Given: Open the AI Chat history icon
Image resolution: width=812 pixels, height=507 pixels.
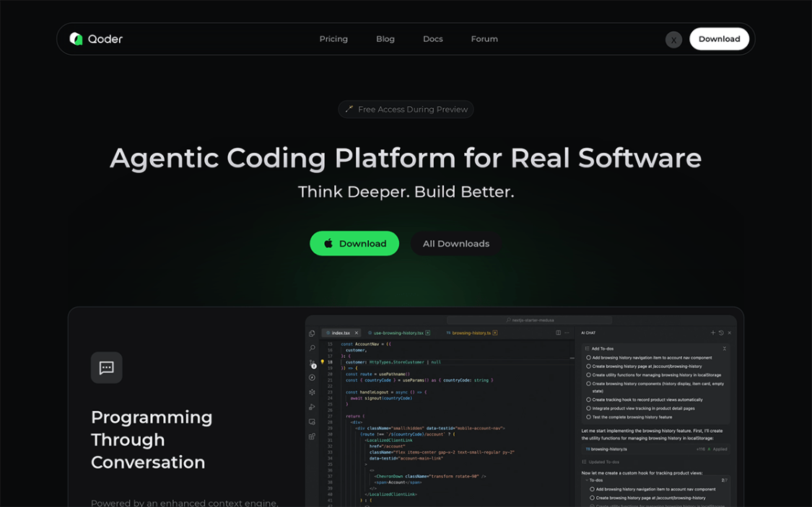Looking at the screenshot, I should coord(721,332).
